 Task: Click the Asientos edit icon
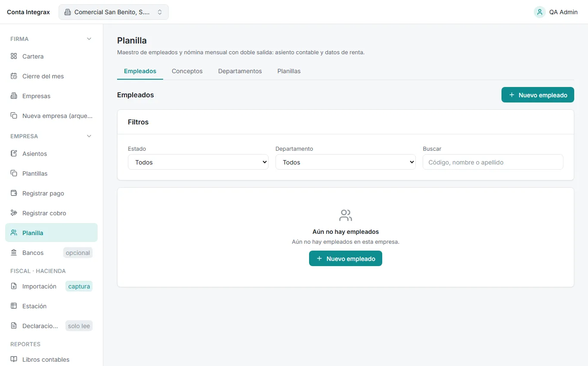14,154
